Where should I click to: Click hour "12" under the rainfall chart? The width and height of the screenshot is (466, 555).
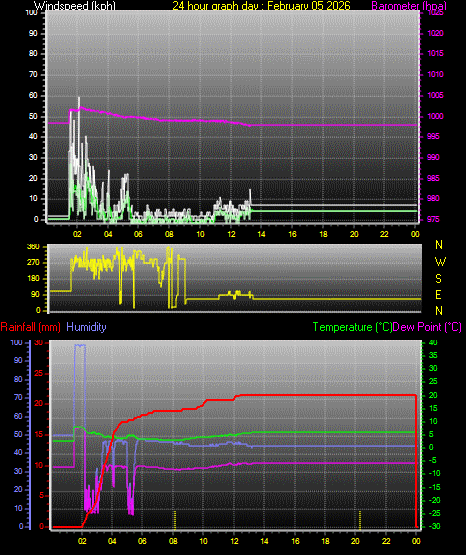234,541
